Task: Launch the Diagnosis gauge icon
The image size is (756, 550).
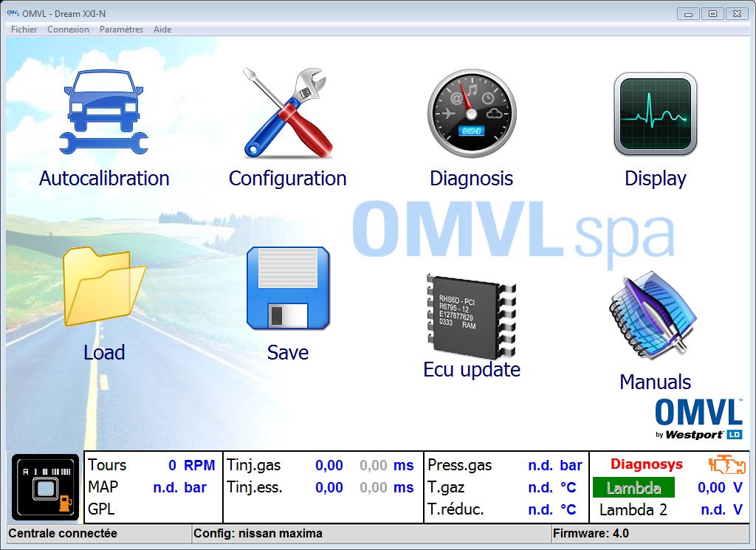Action: click(x=472, y=113)
